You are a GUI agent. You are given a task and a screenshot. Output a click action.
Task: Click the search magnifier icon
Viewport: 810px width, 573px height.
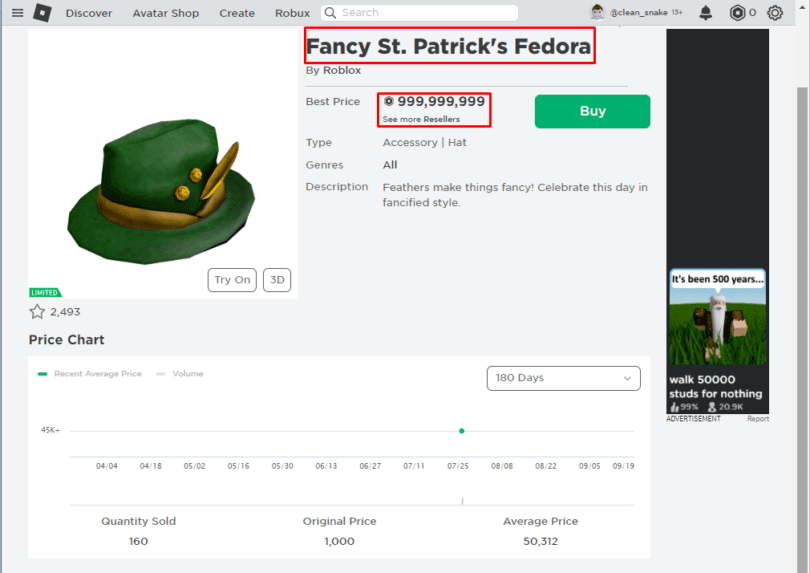point(330,13)
